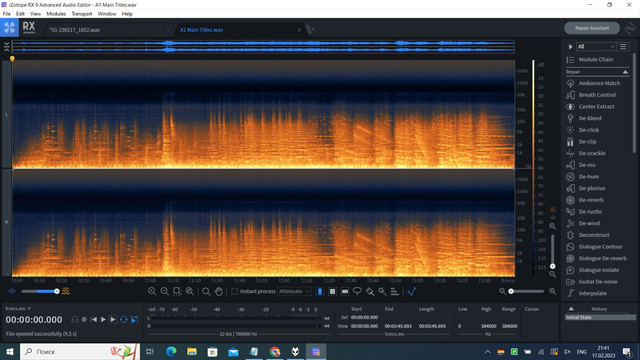Open the module list view menu
The image size is (640, 360).
(623, 47)
